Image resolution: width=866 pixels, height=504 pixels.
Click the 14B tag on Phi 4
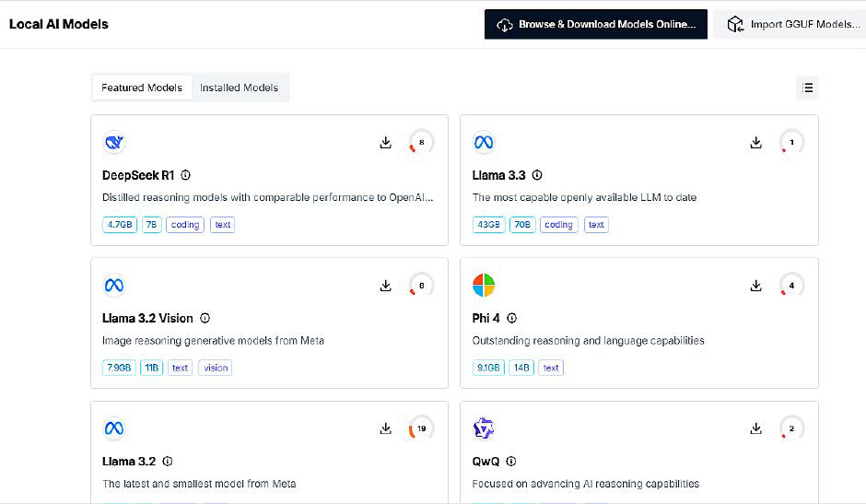(521, 368)
